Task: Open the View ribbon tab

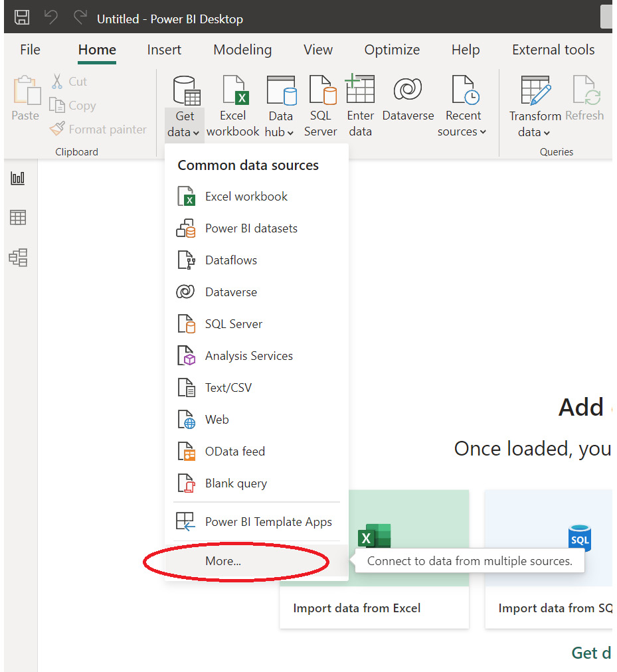Action: (317, 50)
